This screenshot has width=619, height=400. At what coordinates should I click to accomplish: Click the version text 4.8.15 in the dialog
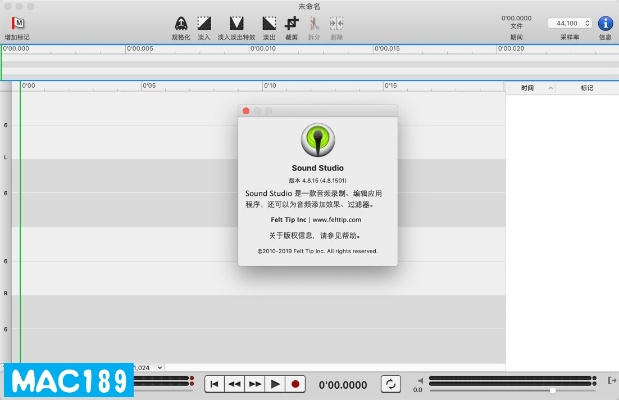point(317,180)
